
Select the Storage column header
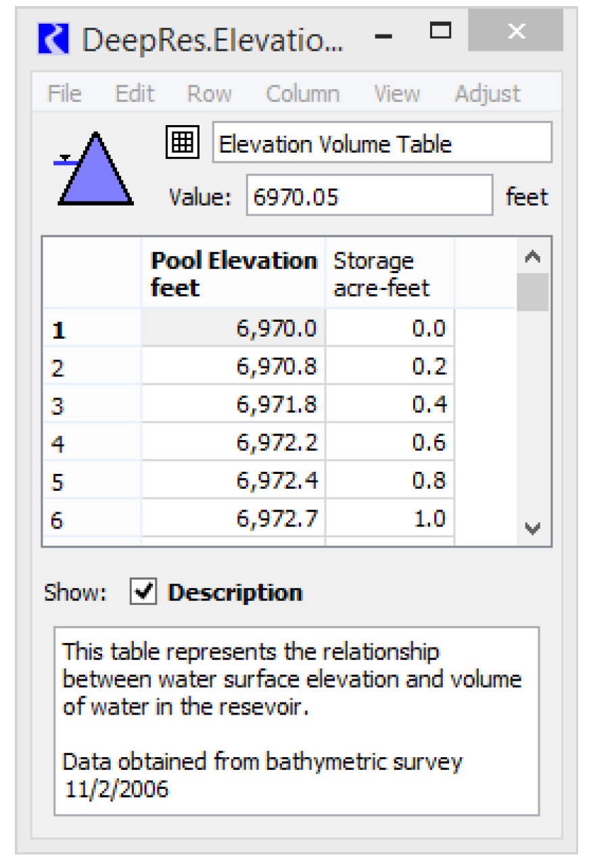[x=389, y=274]
